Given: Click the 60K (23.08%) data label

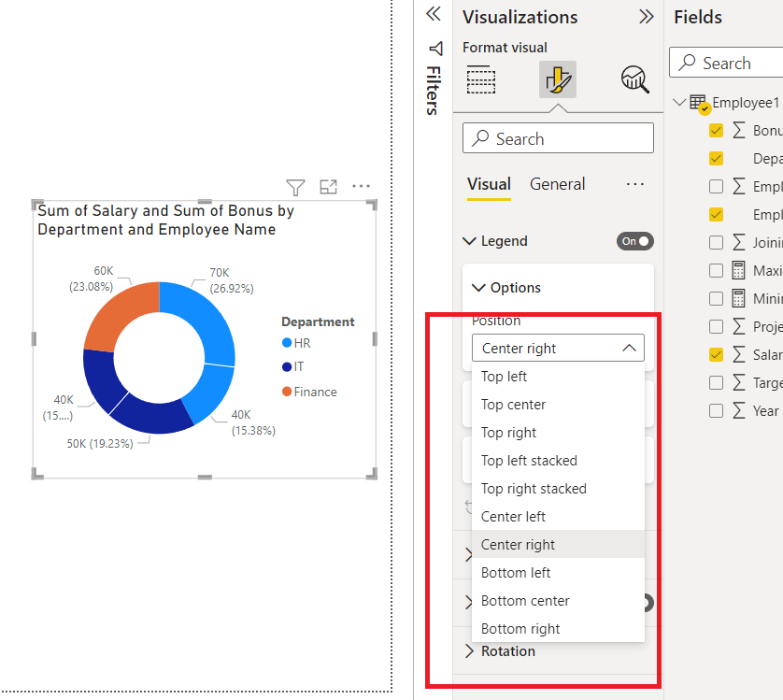Looking at the screenshot, I should 92,279.
